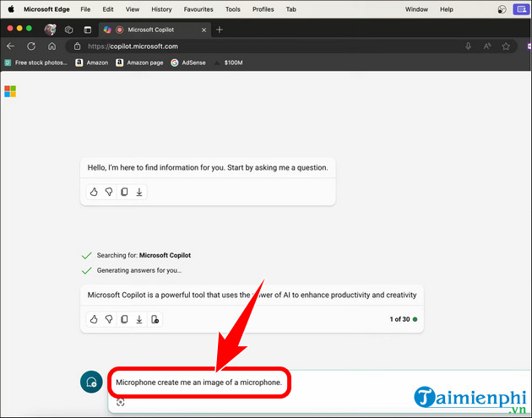Open the Favourites menu
This screenshot has height=418, width=532.
coord(198,9)
